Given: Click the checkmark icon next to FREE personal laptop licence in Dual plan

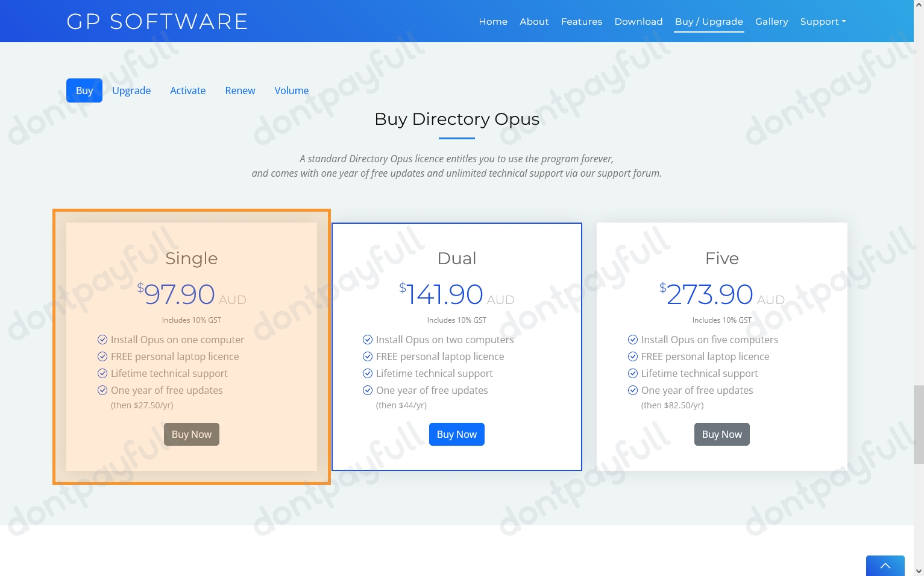Looking at the screenshot, I should pos(368,356).
